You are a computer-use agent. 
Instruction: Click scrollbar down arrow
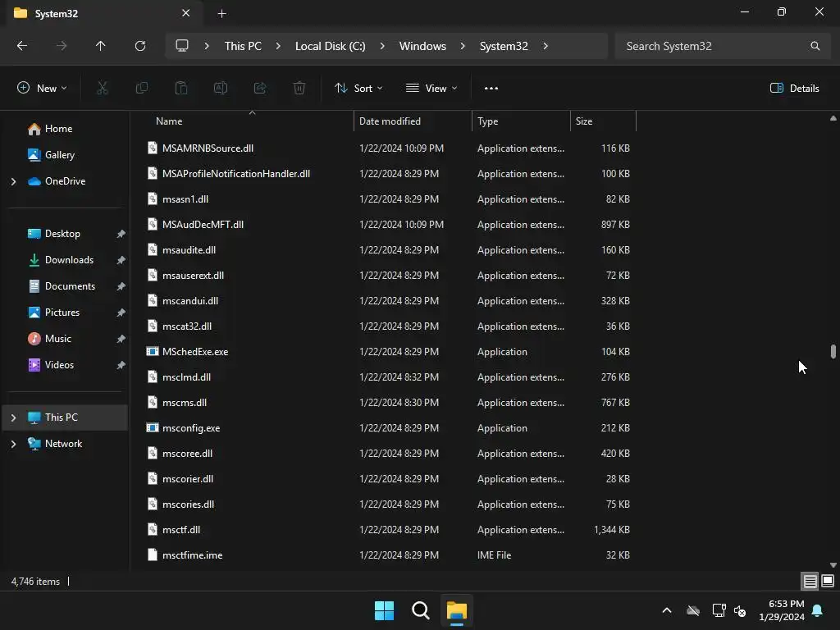pyautogui.click(x=833, y=565)
